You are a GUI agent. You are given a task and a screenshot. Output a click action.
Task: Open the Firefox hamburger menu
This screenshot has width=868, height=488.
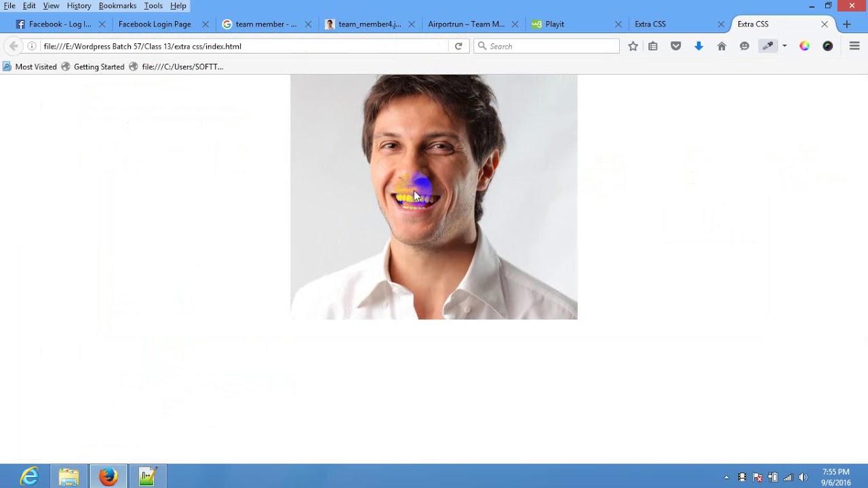pyautogui.click(x=854, y=46)
